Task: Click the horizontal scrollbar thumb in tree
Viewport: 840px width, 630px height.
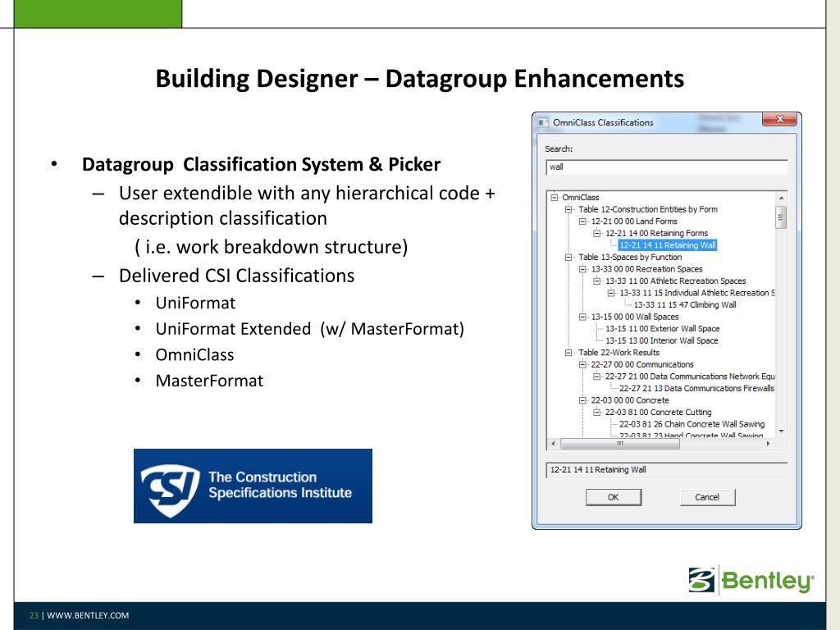Action: tap(620, 444)
